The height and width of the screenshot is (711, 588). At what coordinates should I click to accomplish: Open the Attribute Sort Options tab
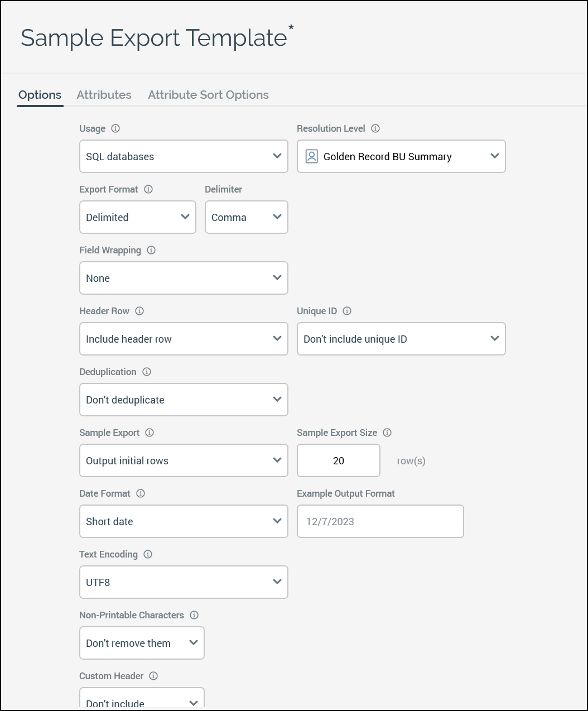coord(208,95)
